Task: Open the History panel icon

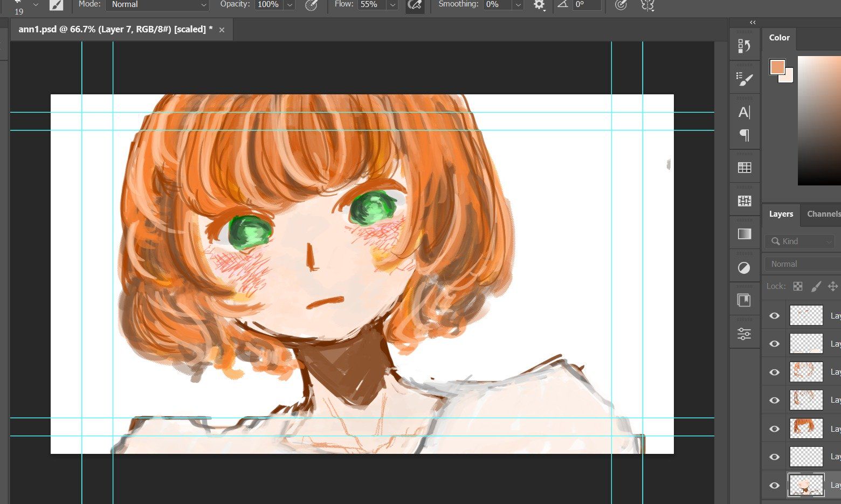Action: click(744, 46)
